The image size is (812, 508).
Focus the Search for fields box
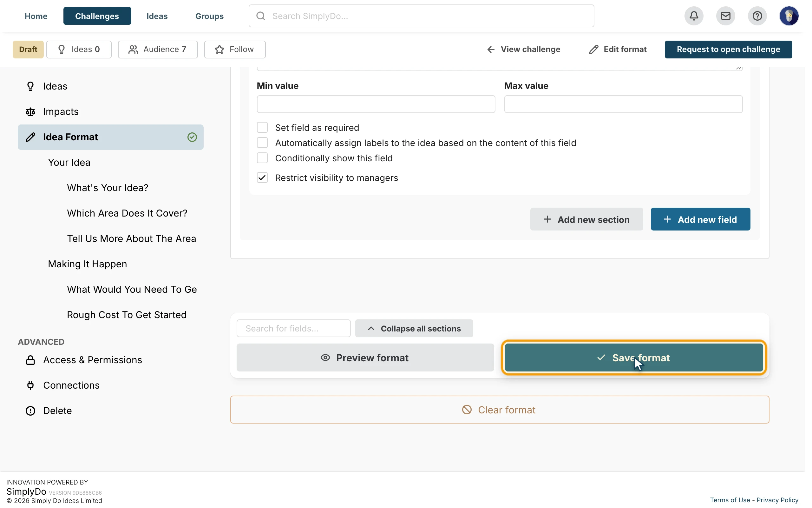click(294, 328)
